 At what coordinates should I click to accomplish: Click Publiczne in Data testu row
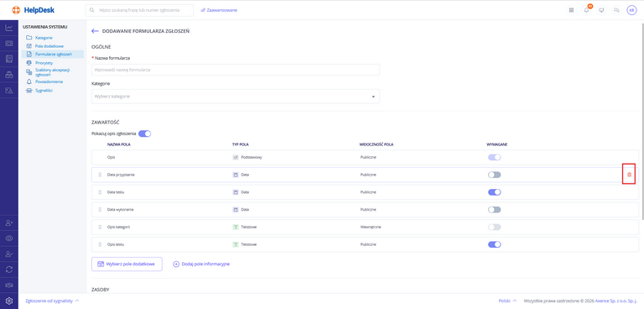368,192
